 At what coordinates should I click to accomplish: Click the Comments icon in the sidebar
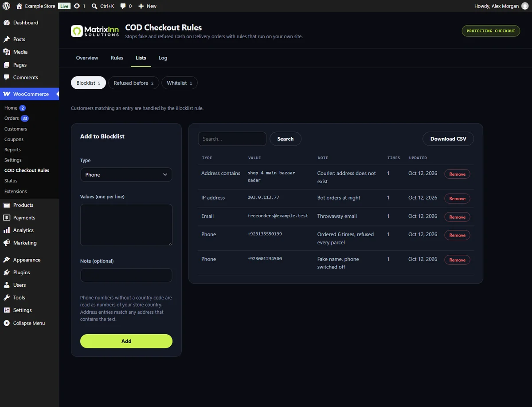[x=7, y=77]
